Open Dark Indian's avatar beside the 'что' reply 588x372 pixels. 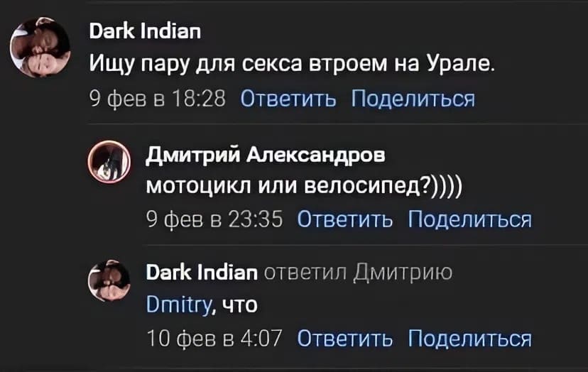coord(109,280)
